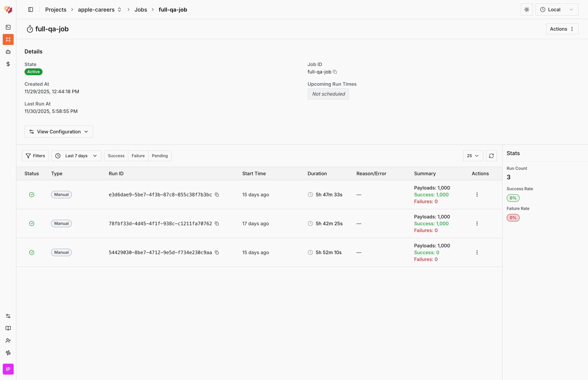588x380 pixels.
Task: Refresh the runs table
Action: [491, 156]
